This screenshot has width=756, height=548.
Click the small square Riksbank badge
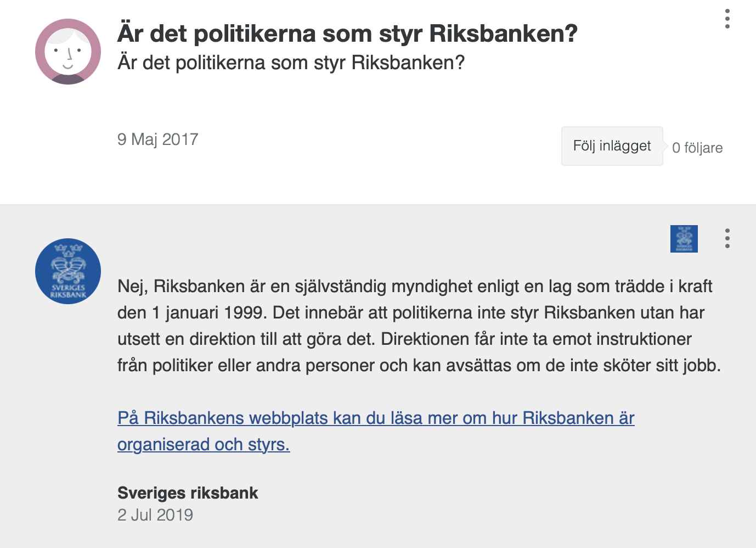coord(684,239)
